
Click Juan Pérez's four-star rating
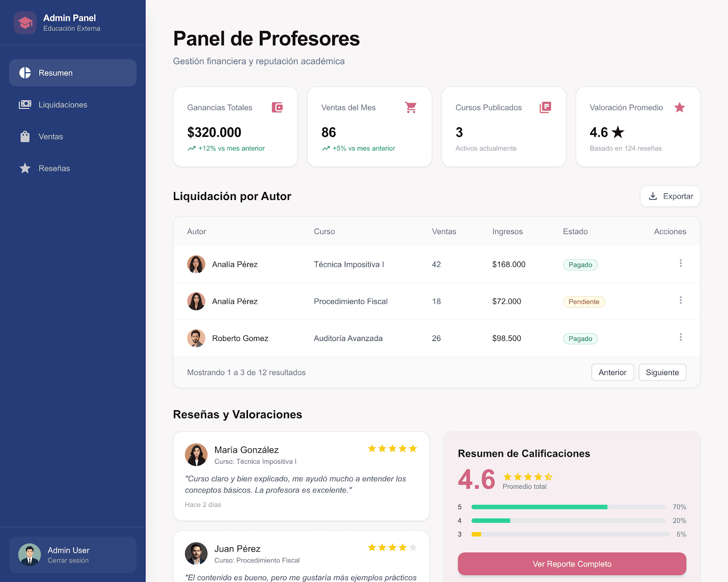(x=392, y=547)
